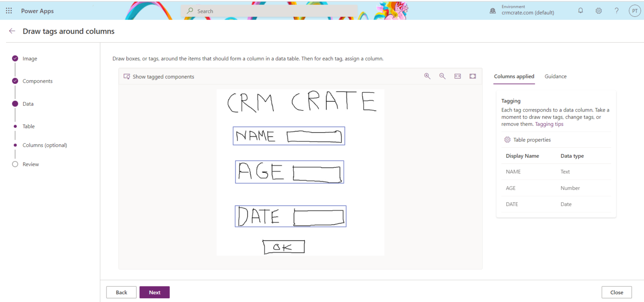Open the Power Apps app launcher
644x302 pixels.
[9, 10]
